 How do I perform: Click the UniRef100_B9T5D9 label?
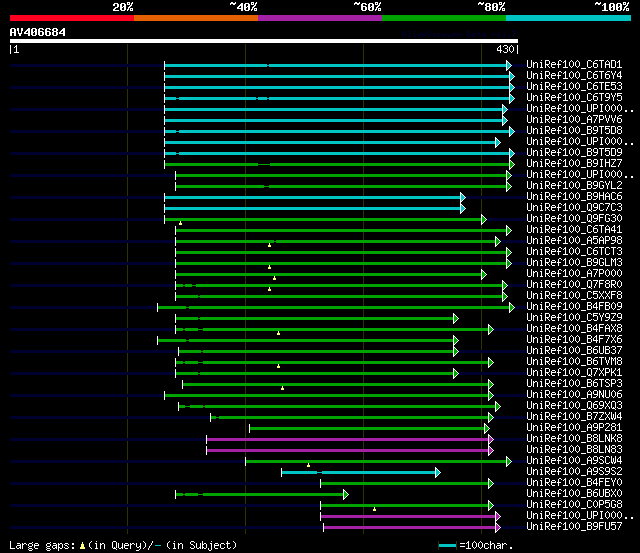click(574, 153)
